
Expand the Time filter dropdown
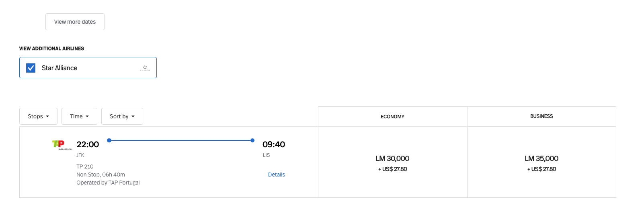pyautogui.click(x=79, y=116)
